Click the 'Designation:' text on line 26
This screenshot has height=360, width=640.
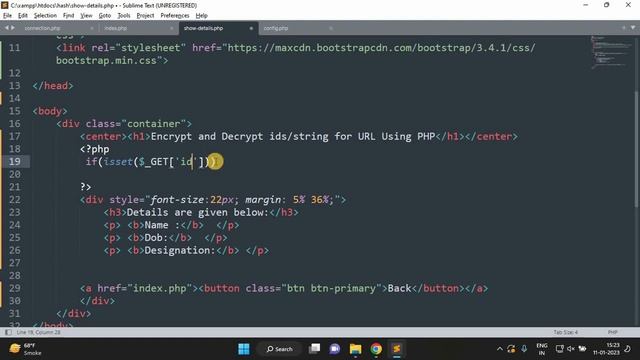(x=180, y=250)
